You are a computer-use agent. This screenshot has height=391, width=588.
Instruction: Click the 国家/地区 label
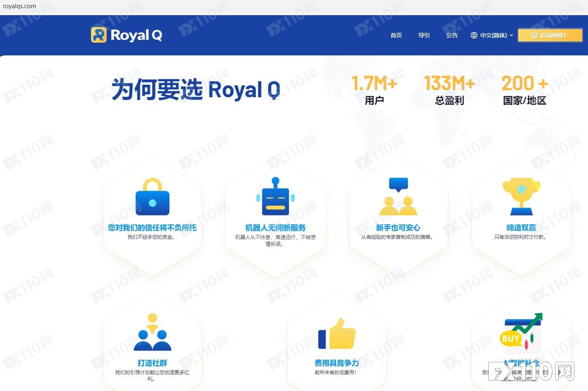pos(525,101)
